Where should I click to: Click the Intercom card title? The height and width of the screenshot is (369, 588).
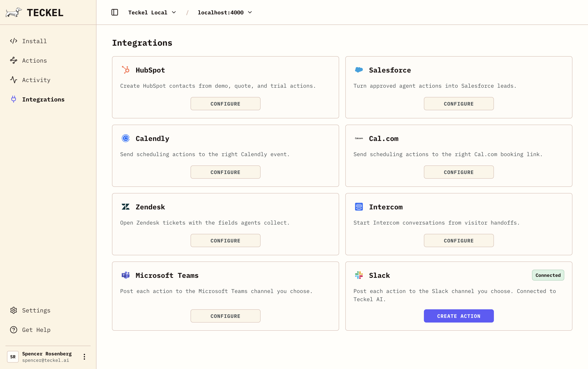pyautogui.click(x=386, y=207)
